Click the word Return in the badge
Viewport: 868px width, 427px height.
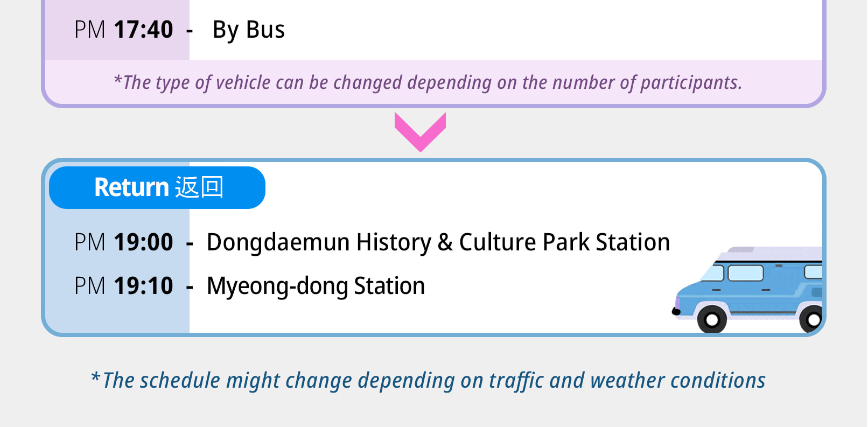tap(131, 187)
